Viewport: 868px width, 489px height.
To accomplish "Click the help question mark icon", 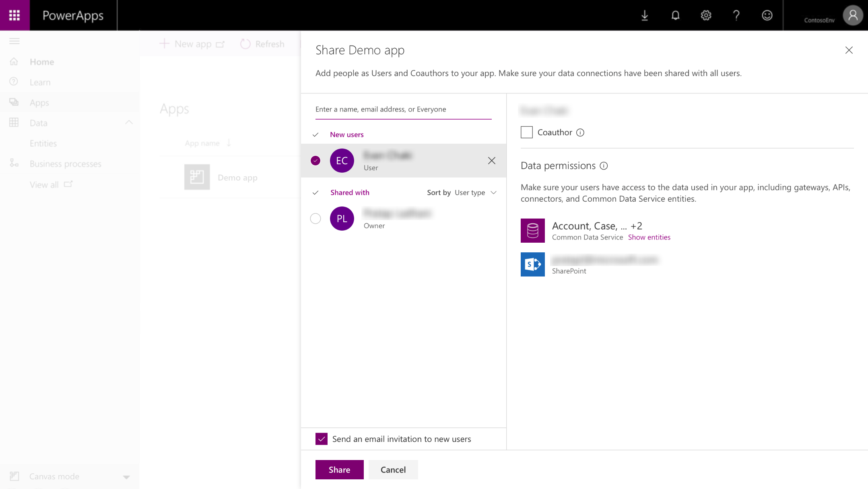I will (x=736, y=15).
